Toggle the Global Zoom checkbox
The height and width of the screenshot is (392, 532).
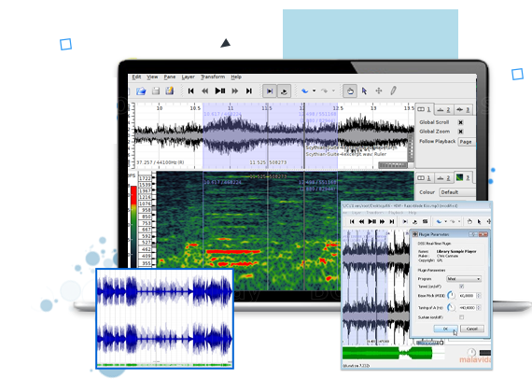point(461,132)
